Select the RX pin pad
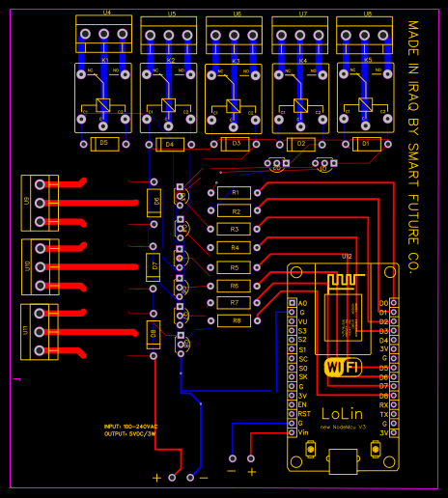 (x=394, y=405)
